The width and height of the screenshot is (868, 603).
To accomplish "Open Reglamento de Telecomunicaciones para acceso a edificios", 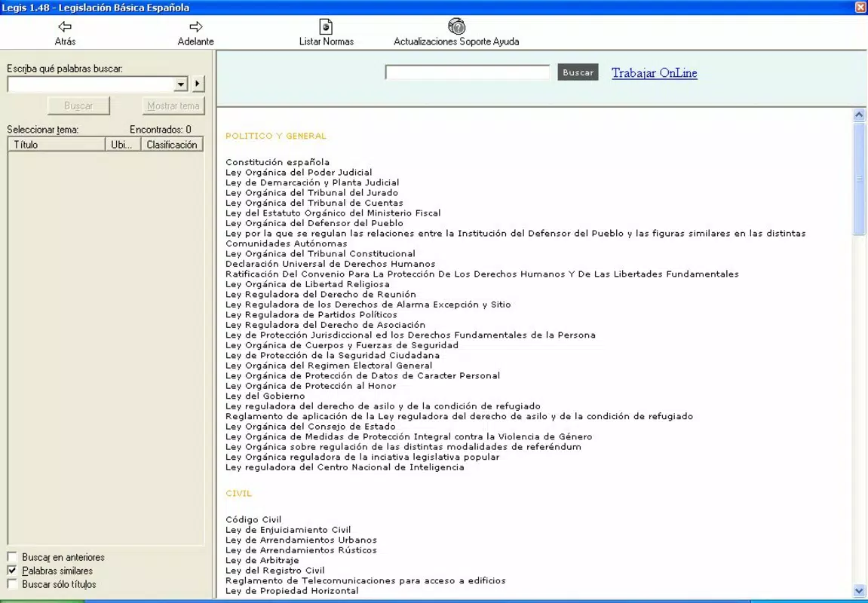I will pos(365,581).
